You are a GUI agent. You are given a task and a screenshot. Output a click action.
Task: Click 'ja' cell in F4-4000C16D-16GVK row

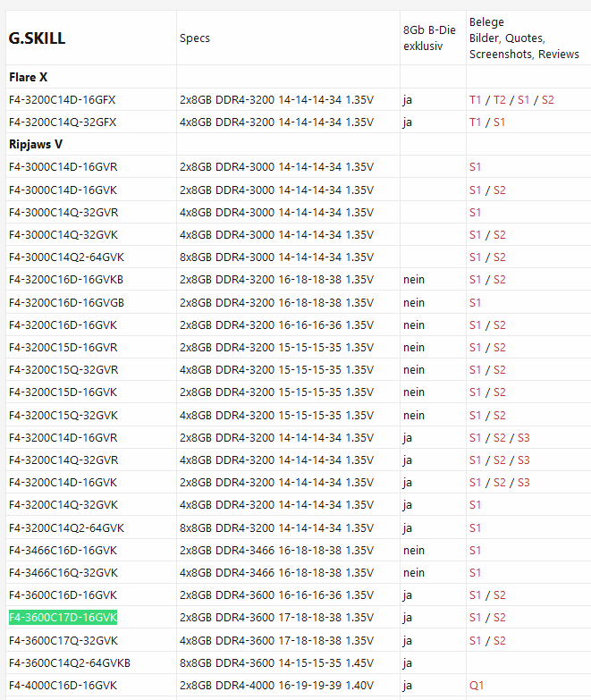click(408, 686)
